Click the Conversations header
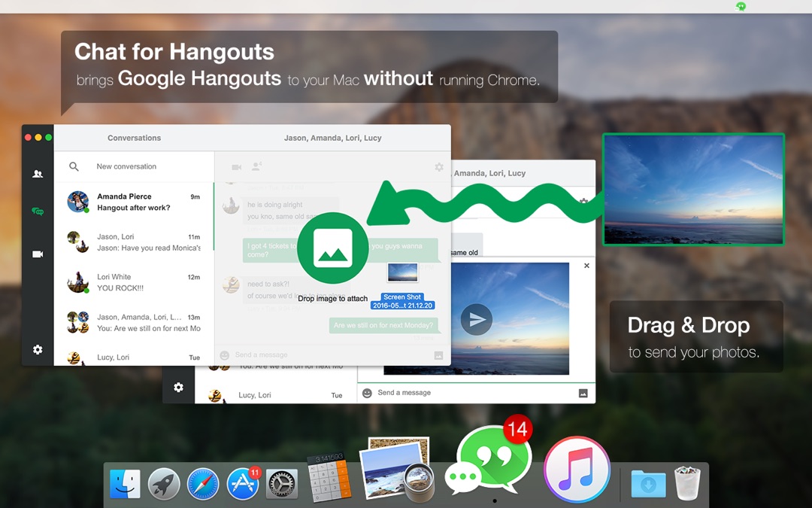The height and width of the screenshot is (508, 812). point(134,138)
